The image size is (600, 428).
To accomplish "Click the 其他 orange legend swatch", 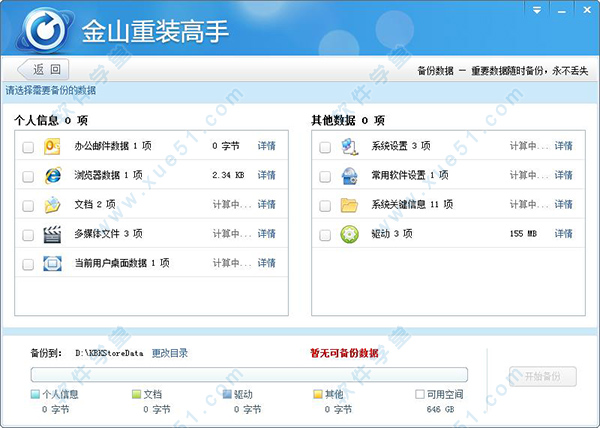I will pos(318,394).
